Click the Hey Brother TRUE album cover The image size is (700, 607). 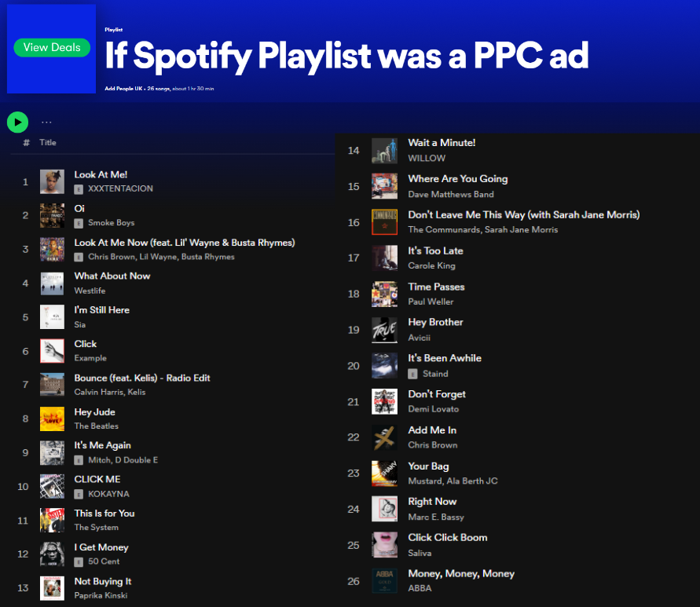[384, 330]
